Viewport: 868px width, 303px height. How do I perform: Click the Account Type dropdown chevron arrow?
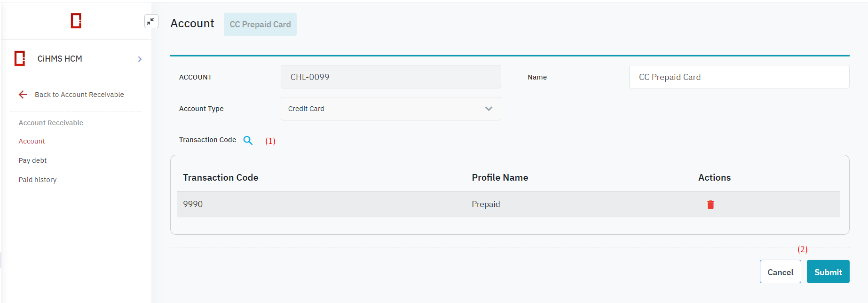click(489, 109)
